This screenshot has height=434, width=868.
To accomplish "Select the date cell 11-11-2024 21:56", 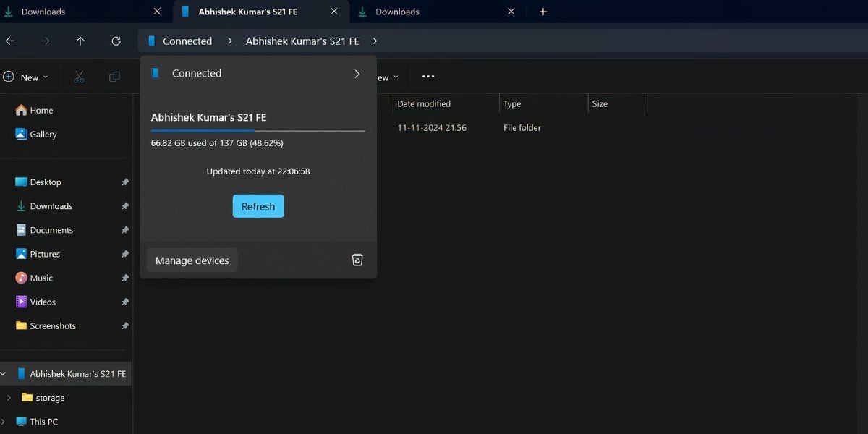I will tap(432, 128).
